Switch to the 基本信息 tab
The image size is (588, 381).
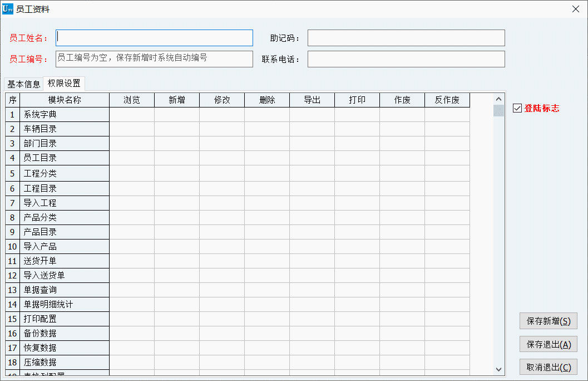pyautogui.click(x=23, y=84)
